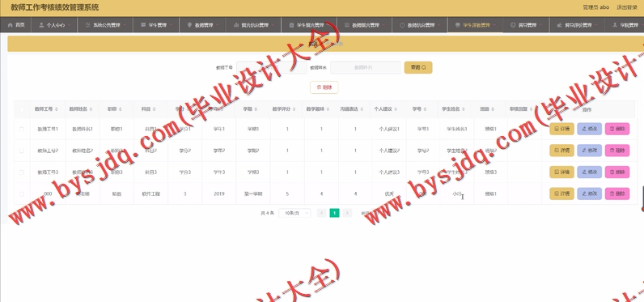The height and width of the screenshot is (302, 644).
Task: Click the cell 2019
Action: tap(219, 194)
